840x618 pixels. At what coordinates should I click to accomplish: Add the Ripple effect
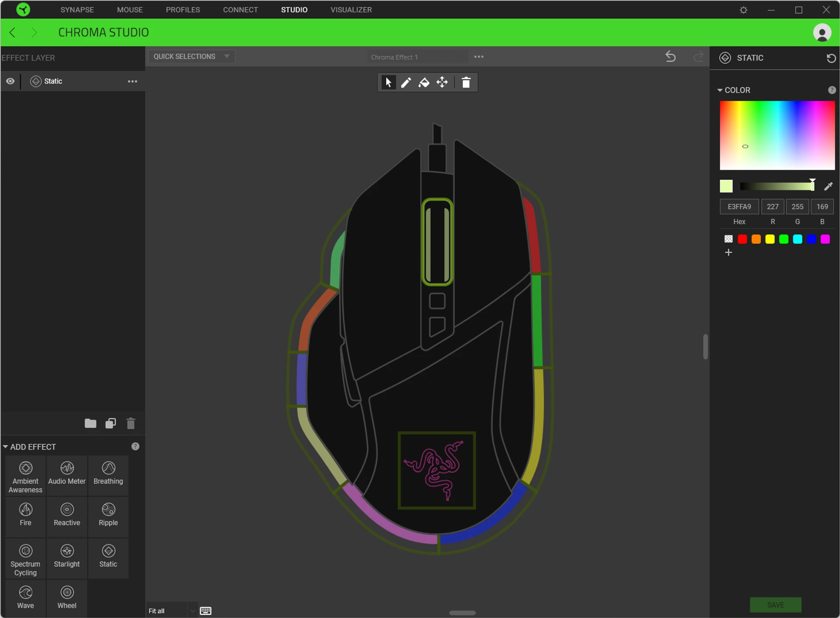click(x=108, y=517)
